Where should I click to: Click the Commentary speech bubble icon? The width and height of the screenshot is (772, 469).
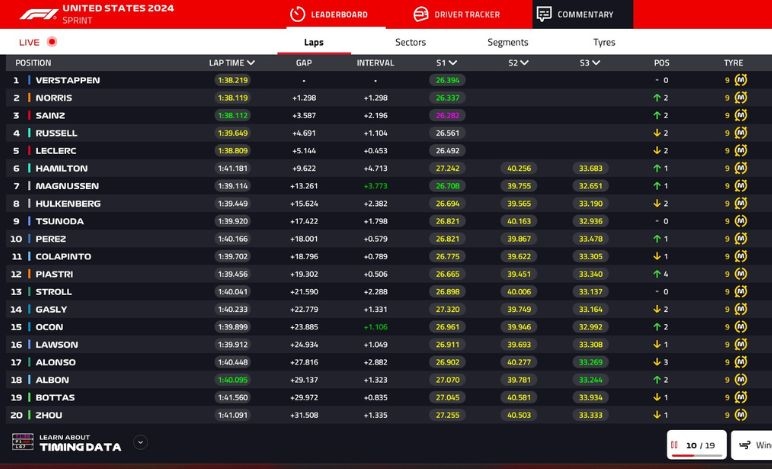coord(543,14)
